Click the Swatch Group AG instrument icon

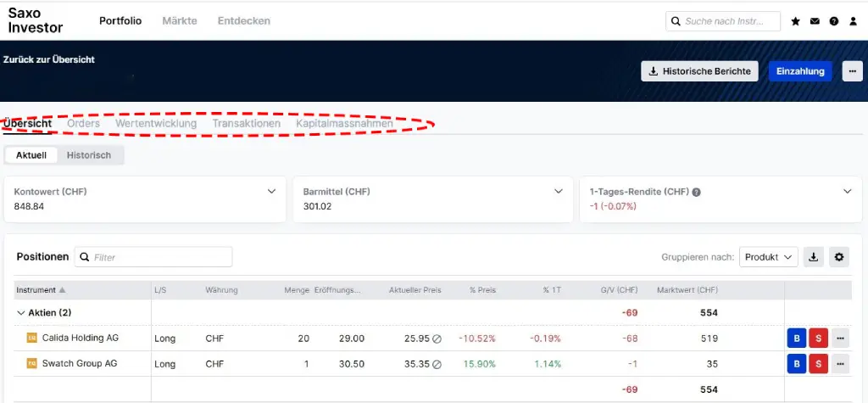(x=32, y=364)
